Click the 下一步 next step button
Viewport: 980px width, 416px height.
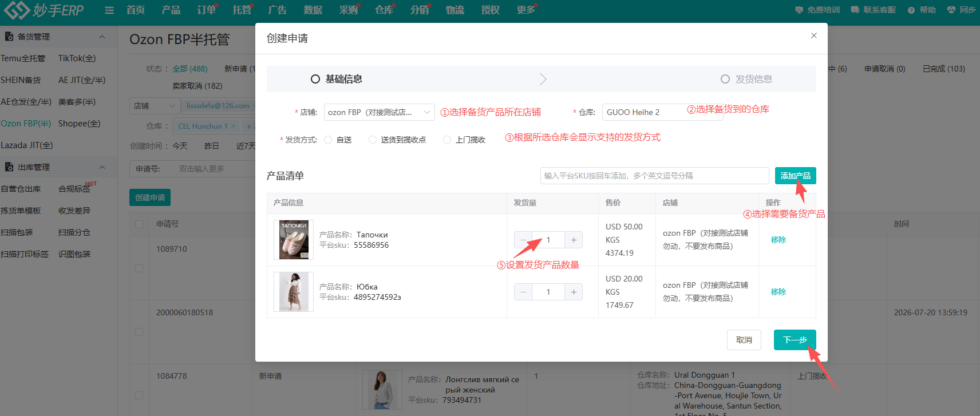[x=795, y=340]
